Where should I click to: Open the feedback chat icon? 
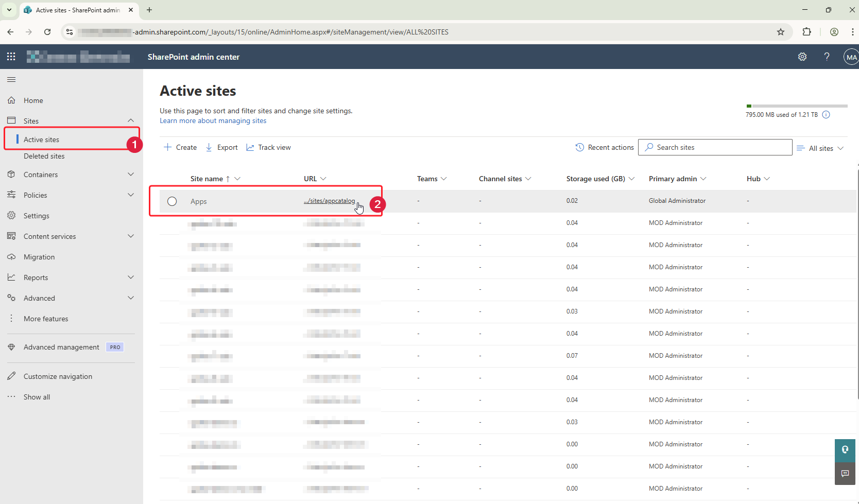click(845, 473)
